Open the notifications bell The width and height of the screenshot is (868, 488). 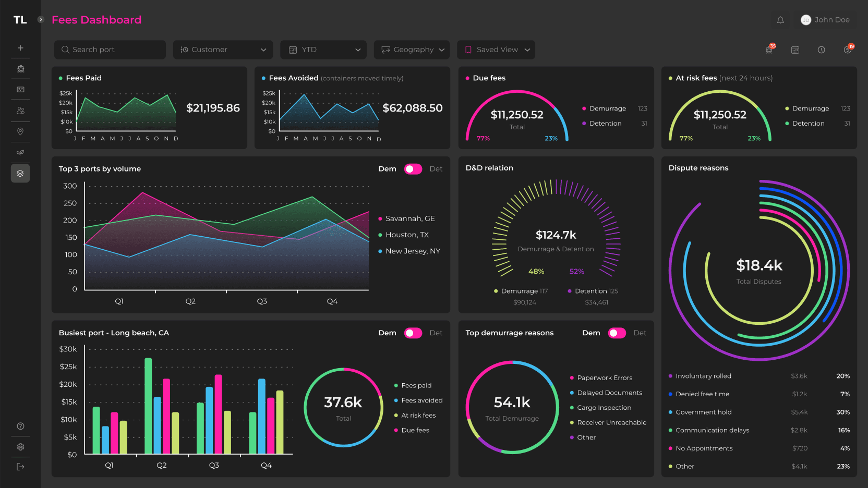(x=780, y=20)
